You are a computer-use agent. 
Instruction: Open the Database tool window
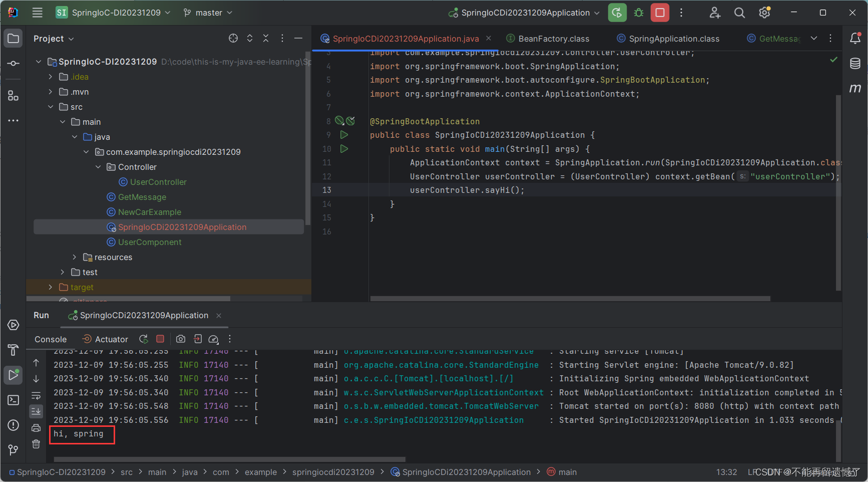pos(855,63)
